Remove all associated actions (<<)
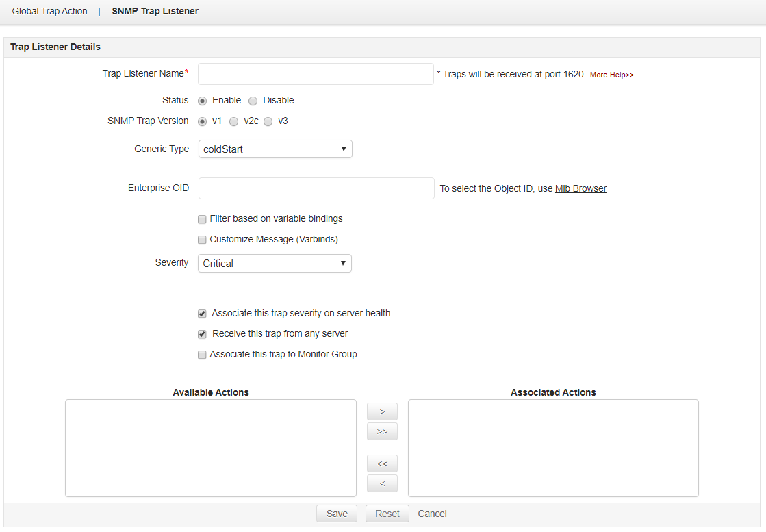 382,464
